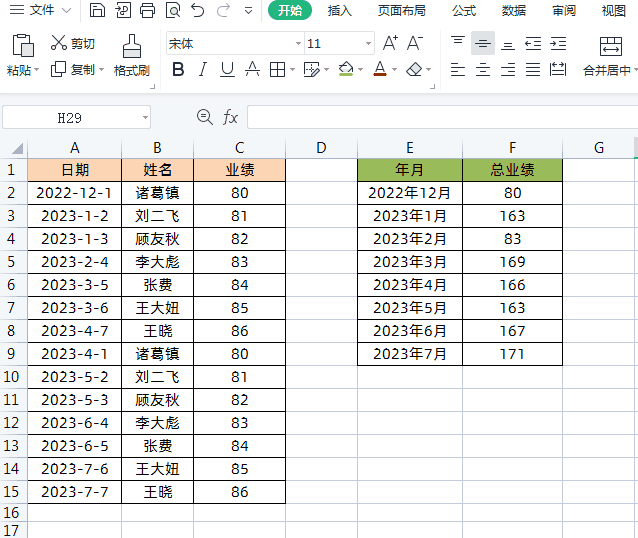This screenshot has height=538, width=638.
Task: Switch to the 审阅 tab
Action: pos(564,10)
